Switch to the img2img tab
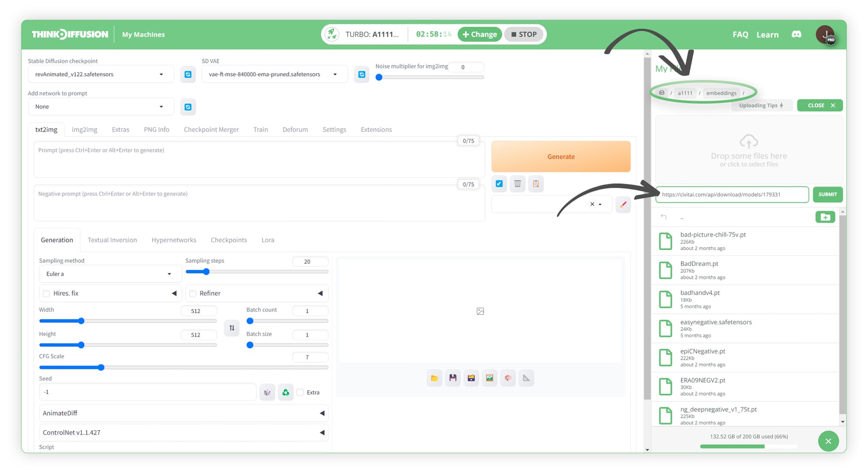Image resolution: width=868 pixels, height=473 pixels. 84,129
